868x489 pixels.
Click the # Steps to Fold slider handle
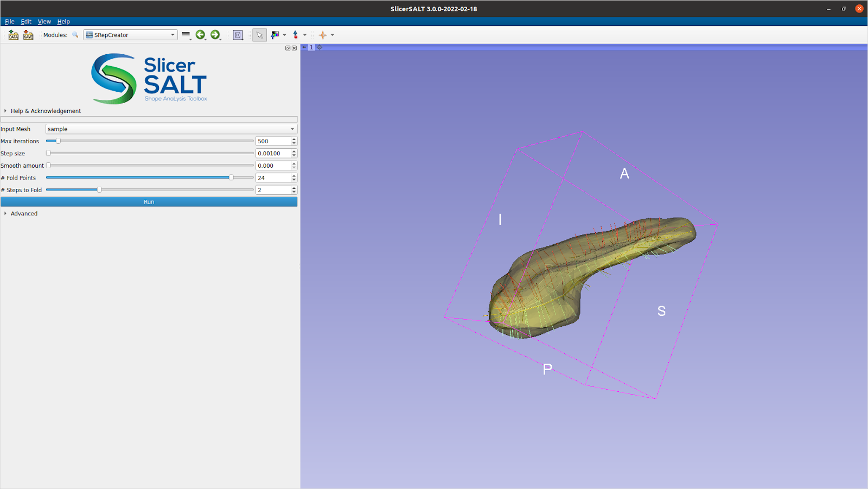click(99, 190)
